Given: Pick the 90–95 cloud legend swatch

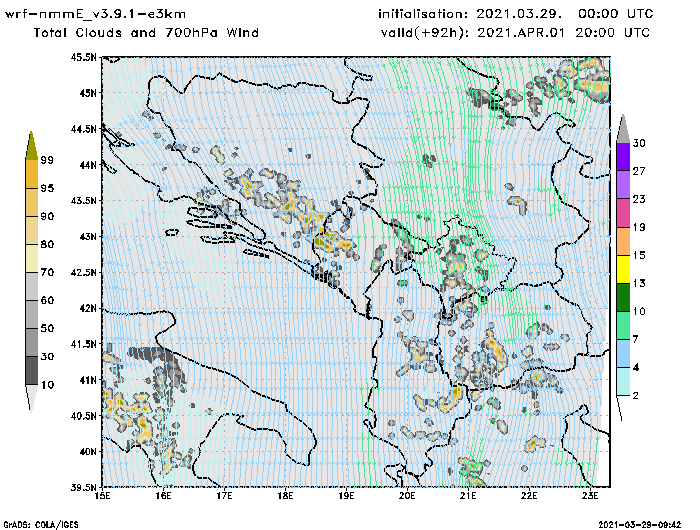Looking at the screenshot, I should point(32,202).
